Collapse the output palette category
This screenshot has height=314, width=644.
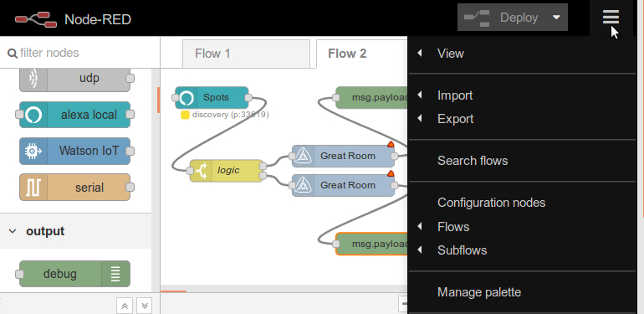pos(13,231)
